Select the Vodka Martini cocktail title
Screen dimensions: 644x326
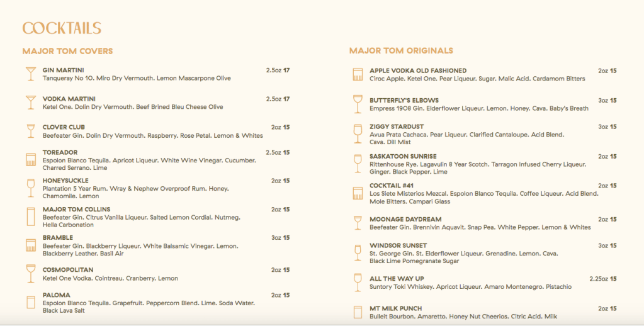[69, 99]
